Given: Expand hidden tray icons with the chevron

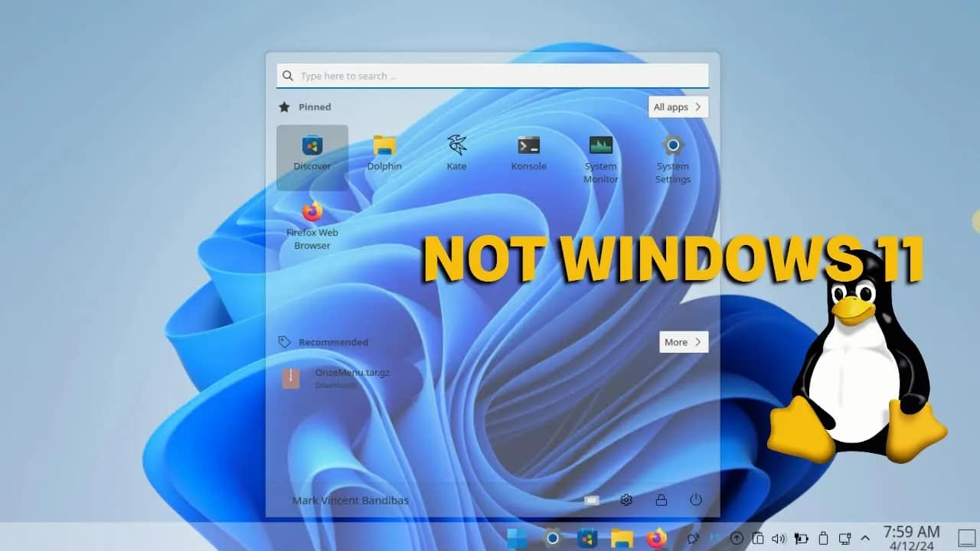Looking at the screenshot, I should click(865, 537).
